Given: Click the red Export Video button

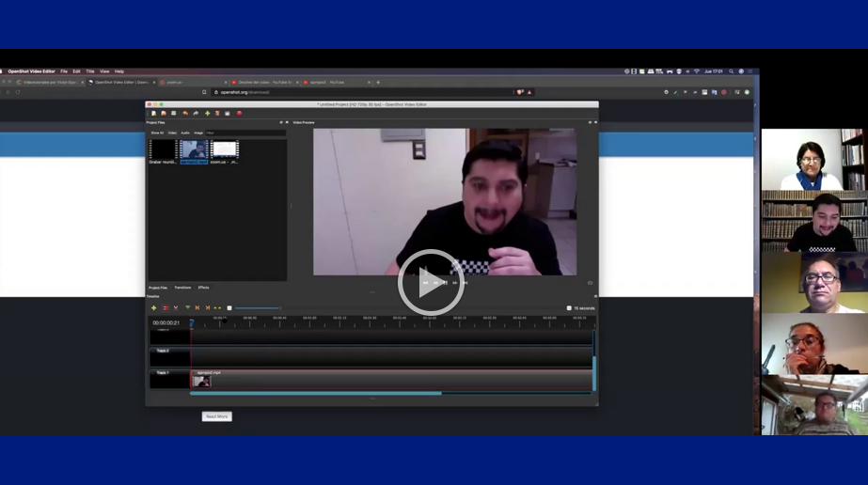Looking at the screenshot, I should (x=239, y=114).
